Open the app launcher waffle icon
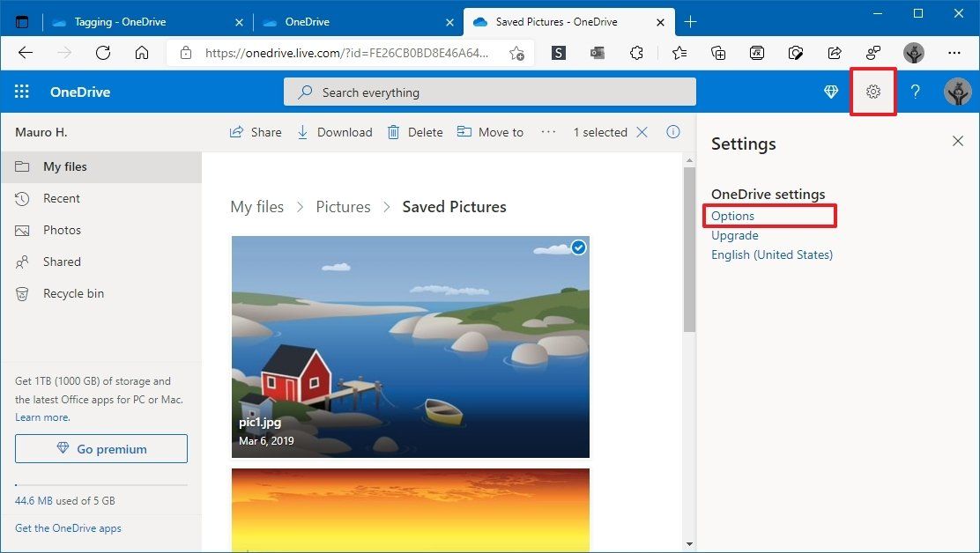 [x=21, y=91]
